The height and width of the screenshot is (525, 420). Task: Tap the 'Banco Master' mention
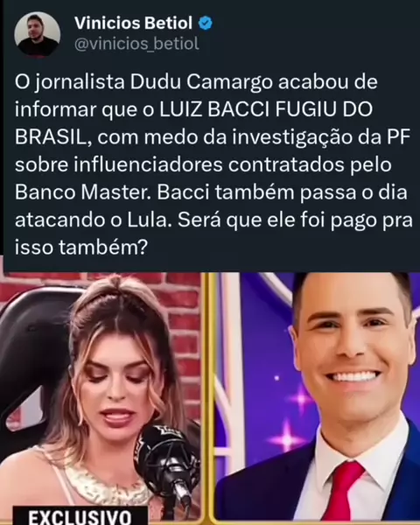coord(82,192)
